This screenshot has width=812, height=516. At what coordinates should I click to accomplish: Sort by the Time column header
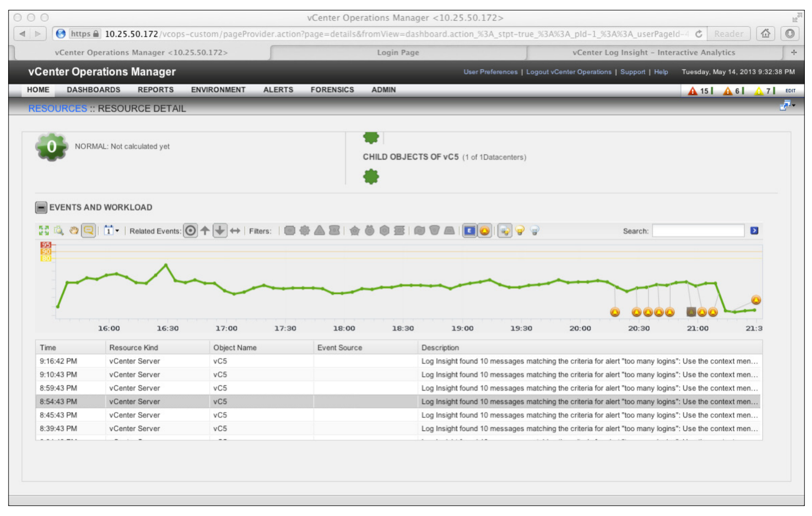coord(70,348)
